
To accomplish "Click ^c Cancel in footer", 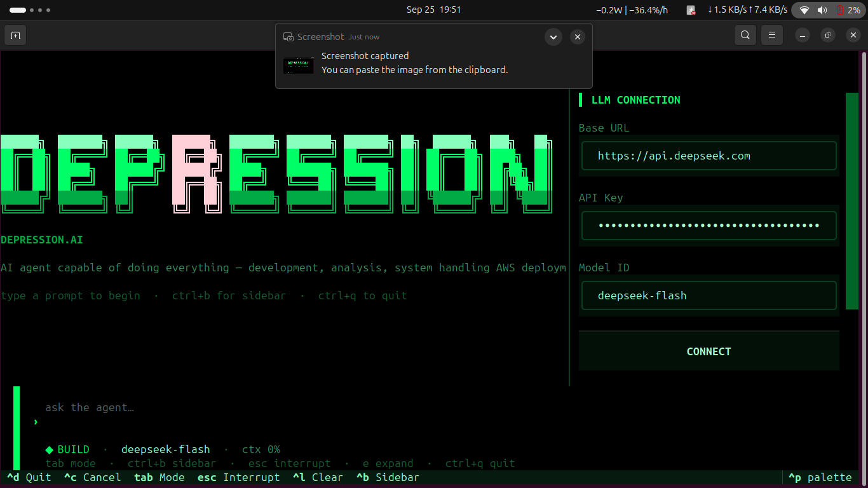I will click(93, 477).
